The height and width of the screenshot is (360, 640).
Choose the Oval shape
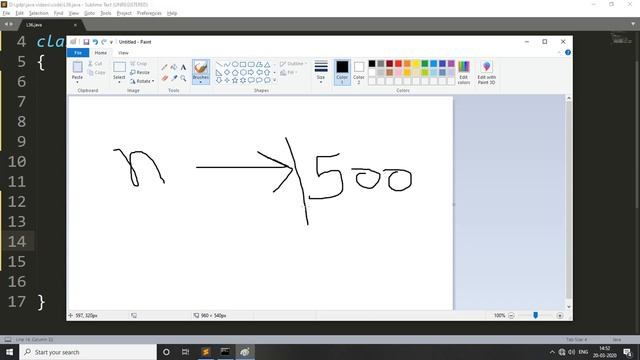point(235,64)
